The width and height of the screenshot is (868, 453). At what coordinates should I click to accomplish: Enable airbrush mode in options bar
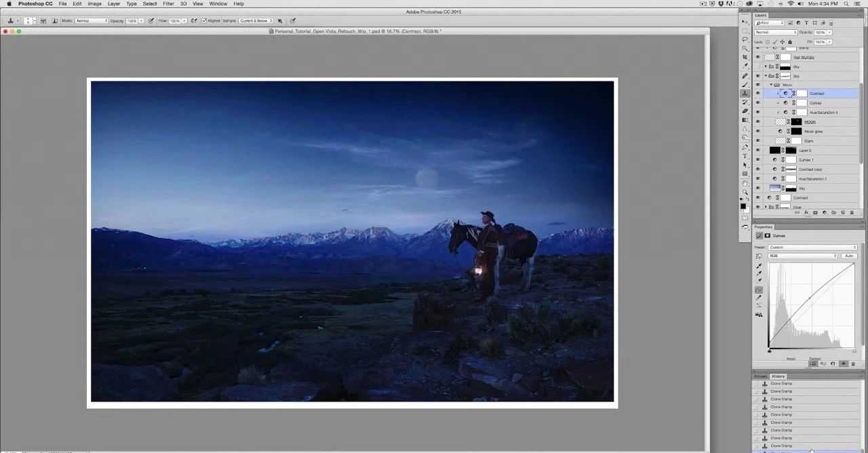pos(194,21)
